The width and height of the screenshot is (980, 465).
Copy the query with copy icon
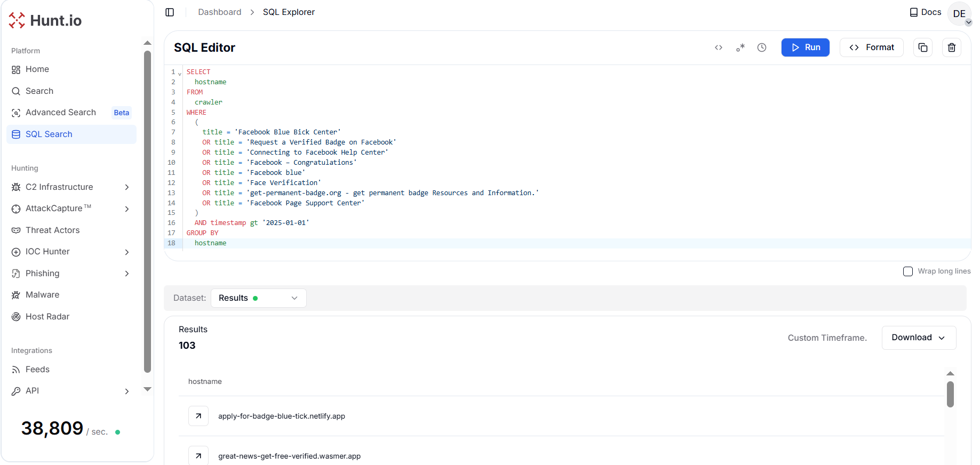click(x=923, y=47)
